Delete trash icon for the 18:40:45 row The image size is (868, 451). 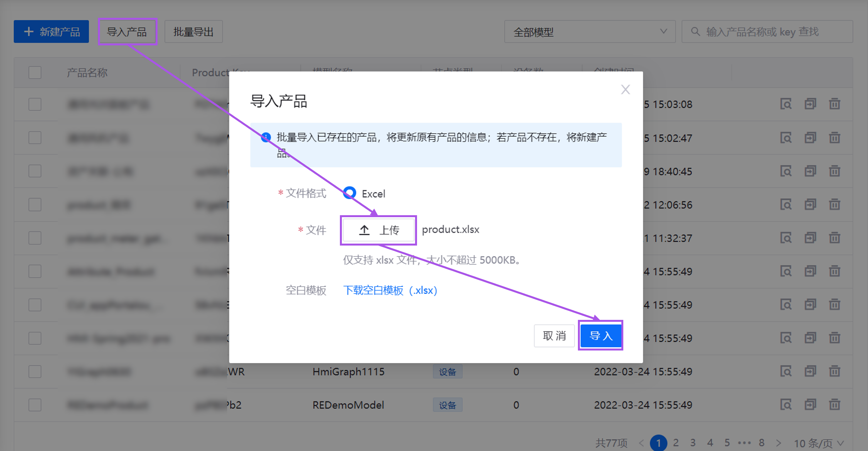point(834,171)
